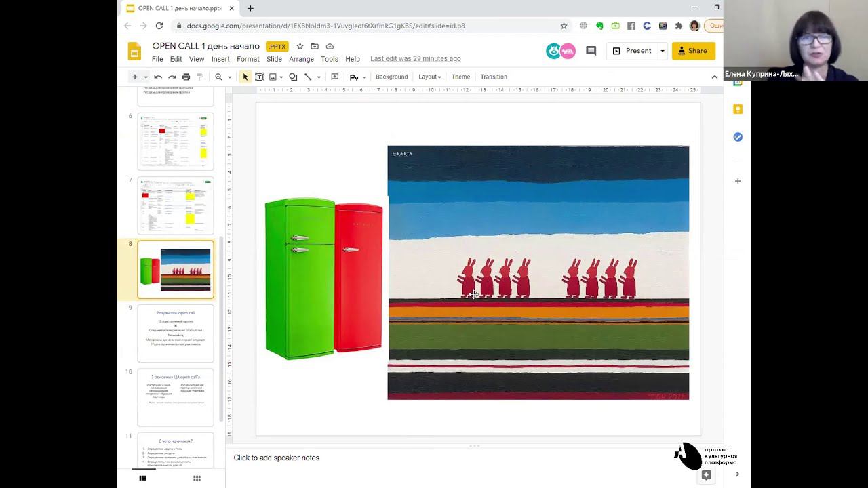This screenshot has width=868, height=488.
Task: Redo the last undone action
Action: pos(172,77)
